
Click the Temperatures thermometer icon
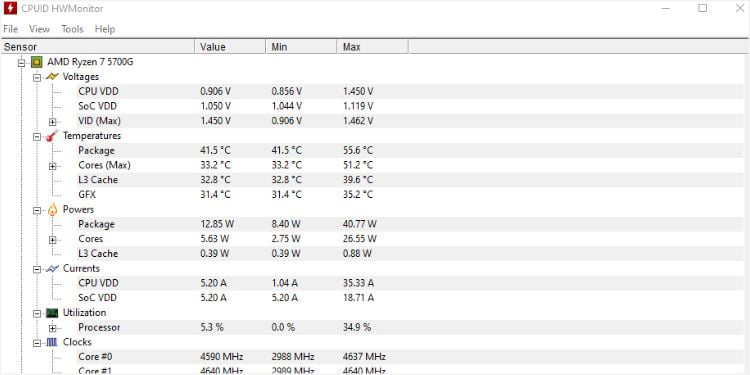point(52,136)
